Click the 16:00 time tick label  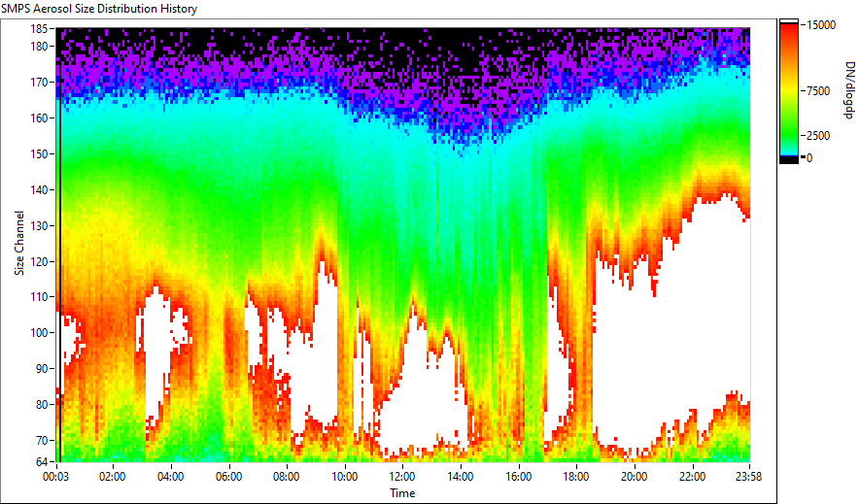(518, 477)
